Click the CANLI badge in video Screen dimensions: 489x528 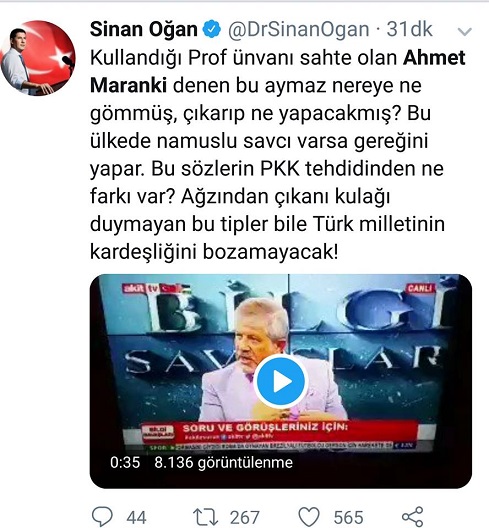tap(420, 288)
